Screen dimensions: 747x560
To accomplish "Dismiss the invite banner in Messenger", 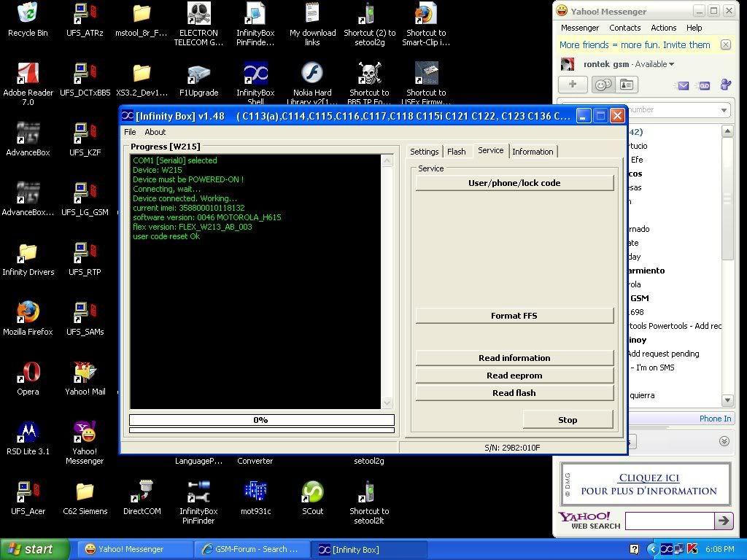I will click(x=725, y=44).
